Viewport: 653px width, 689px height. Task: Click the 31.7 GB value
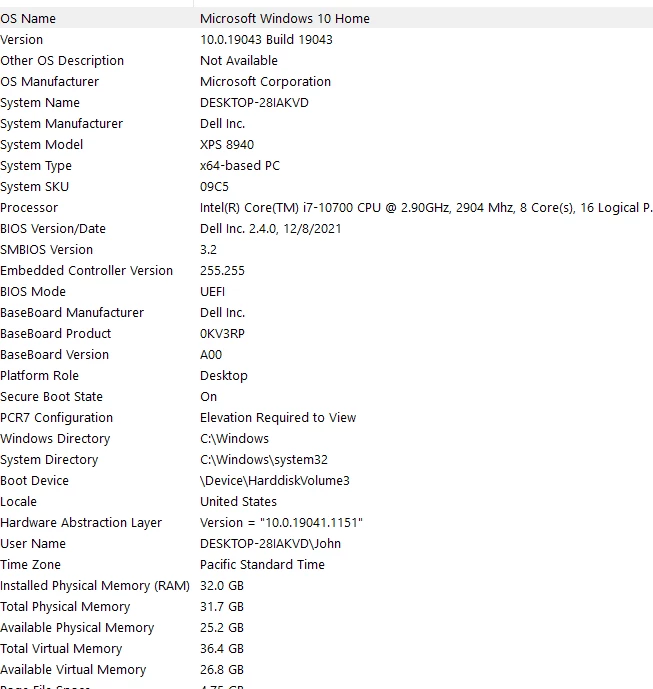[x=222, y=607]
